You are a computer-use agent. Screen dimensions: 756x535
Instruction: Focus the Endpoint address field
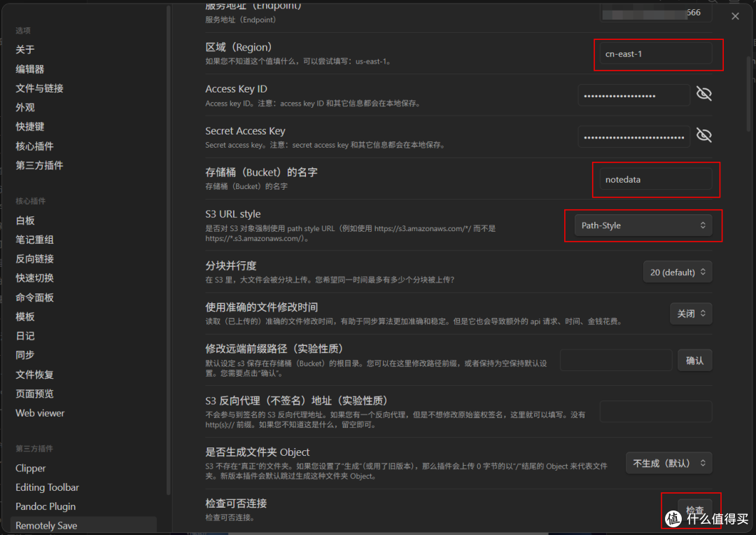[656, 13]
